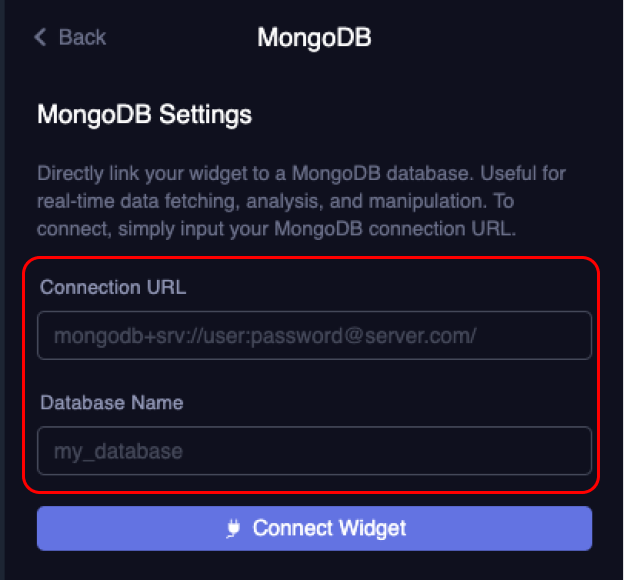This screenshot has height=580, width=624.
Task: Click the Back chevron arrow icon
Action: (41, 38)
